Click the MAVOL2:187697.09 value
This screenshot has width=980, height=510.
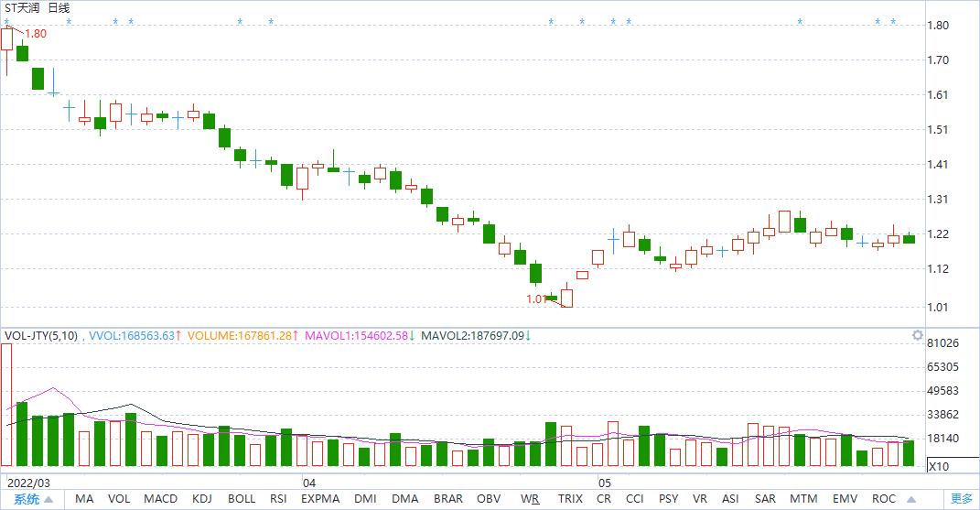(472, 336)
